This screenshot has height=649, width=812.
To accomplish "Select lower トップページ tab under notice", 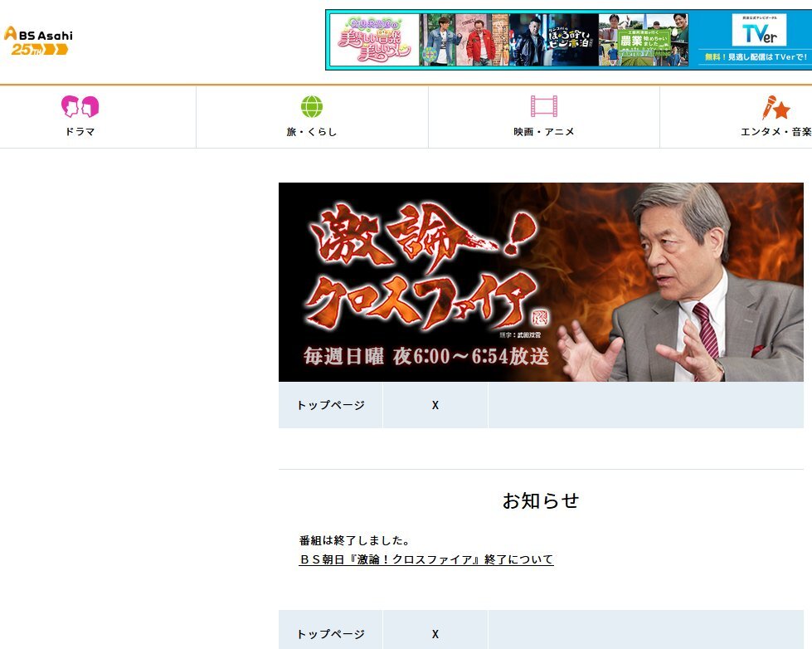I will (330, 632).
